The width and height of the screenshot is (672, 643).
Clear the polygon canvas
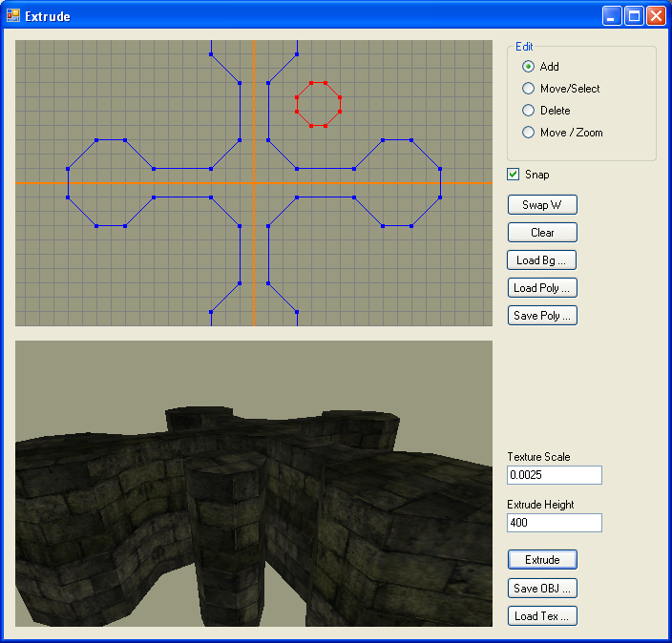tap(542, 232)
